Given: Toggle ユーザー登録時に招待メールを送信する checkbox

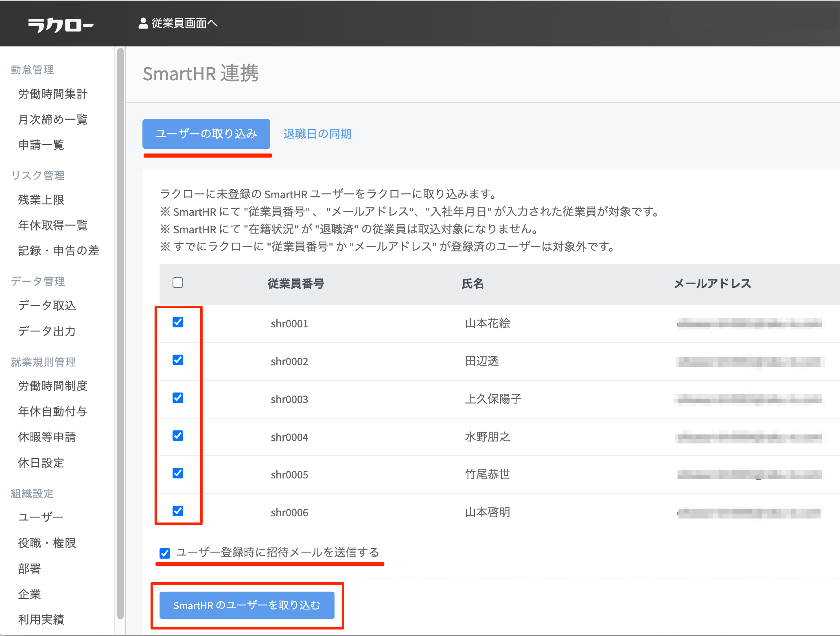Looking at the screenshot, I should [x=165, y=553].
